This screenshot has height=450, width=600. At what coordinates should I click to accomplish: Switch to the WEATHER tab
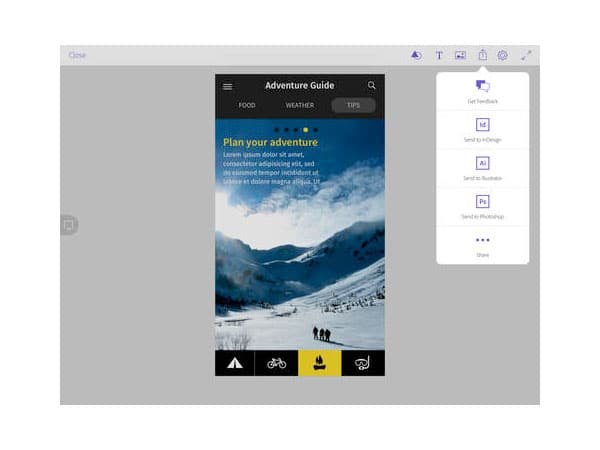[x=299, y=105]
